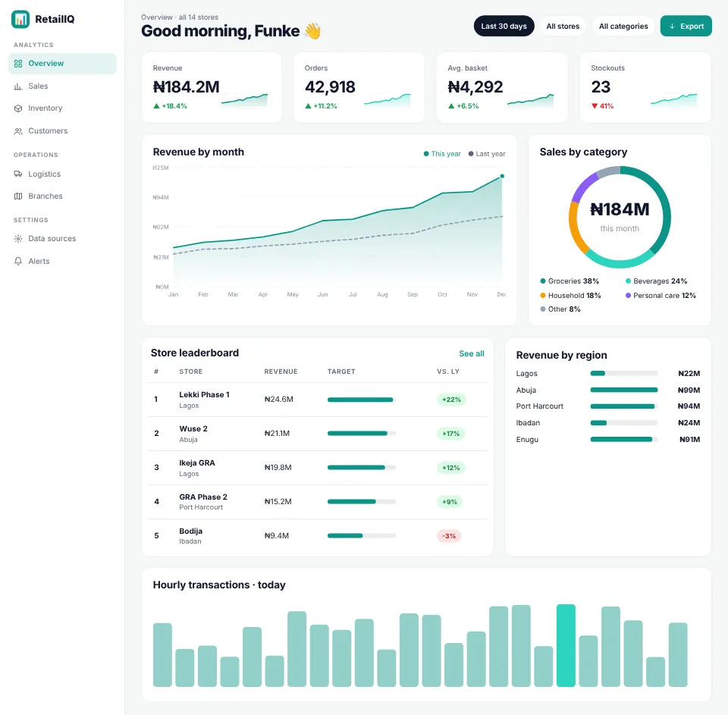
Task: Toggle the This year legend item
Action: 442,154
